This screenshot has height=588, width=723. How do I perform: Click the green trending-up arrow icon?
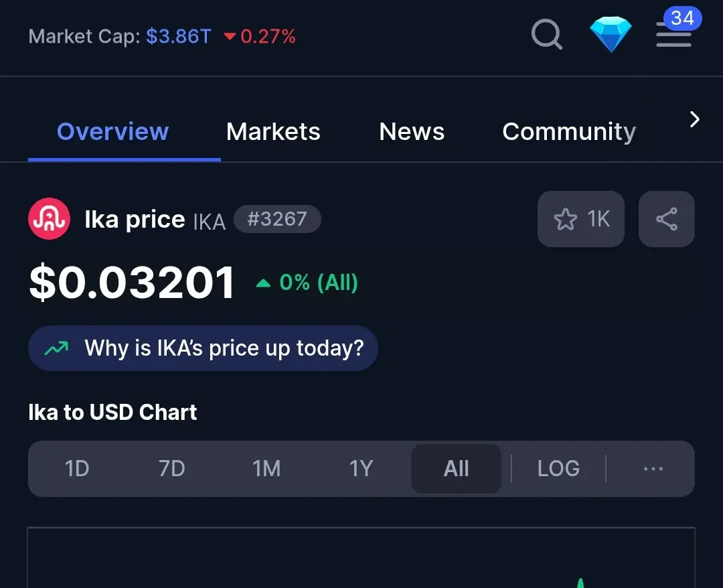coord(56,348)
